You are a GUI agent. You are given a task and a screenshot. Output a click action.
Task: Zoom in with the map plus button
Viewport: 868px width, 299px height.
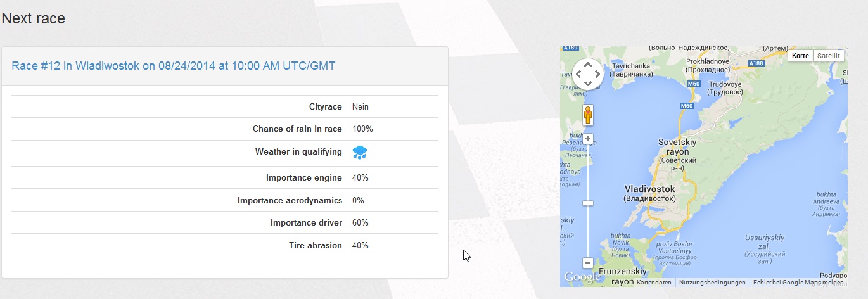point(588,139)
